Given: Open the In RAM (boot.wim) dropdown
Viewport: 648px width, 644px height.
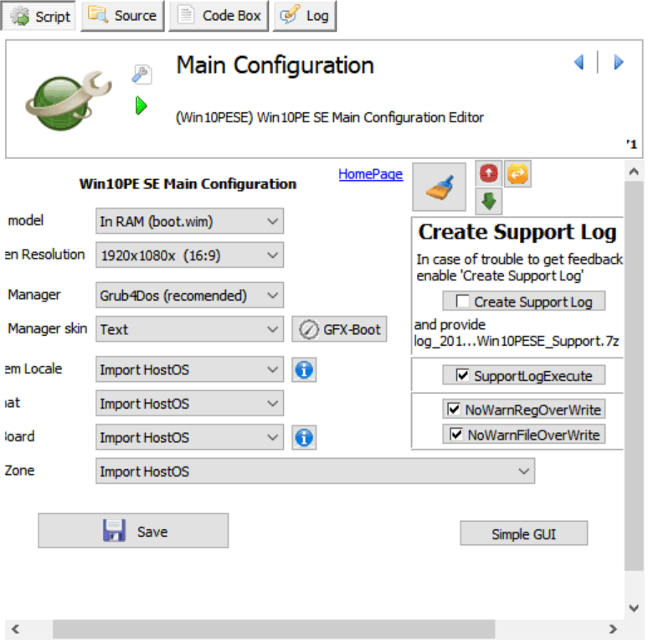Looking at the screenshot, I should pyautogui.click(x=190, y=221).
